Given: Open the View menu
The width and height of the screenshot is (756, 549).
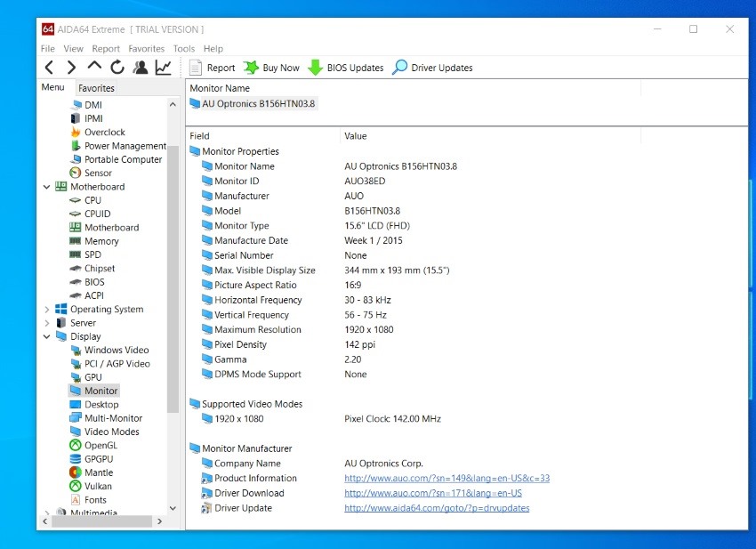Looking at the screenshot, I should 73,49.
